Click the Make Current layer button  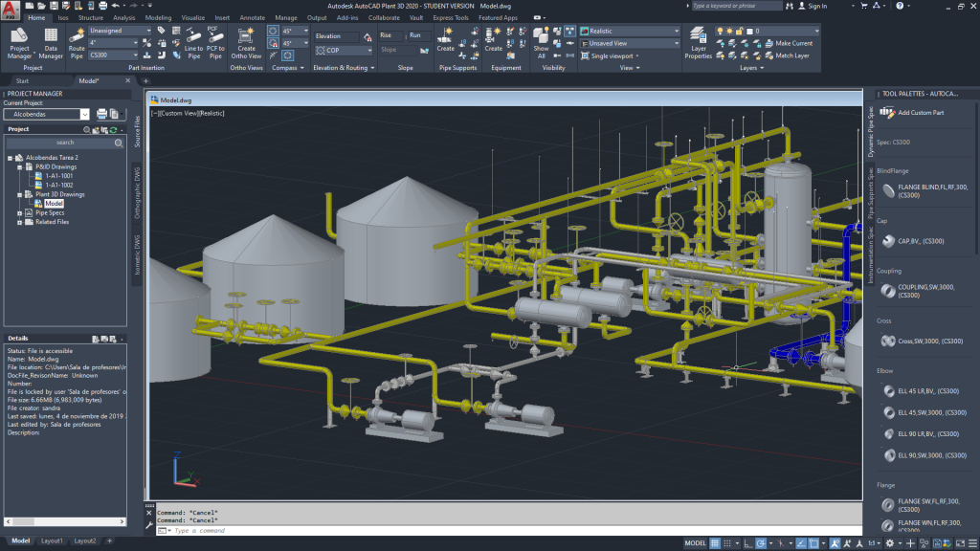[789, 43]
